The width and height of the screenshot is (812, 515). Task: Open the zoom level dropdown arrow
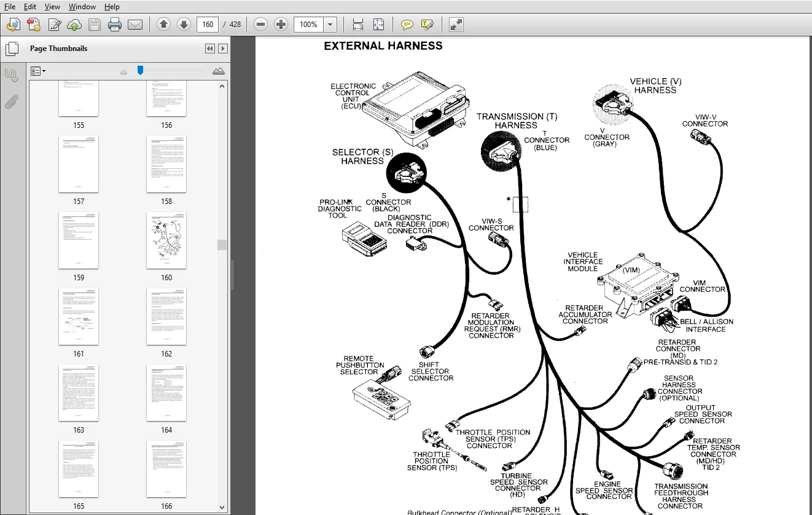point(330,25)
